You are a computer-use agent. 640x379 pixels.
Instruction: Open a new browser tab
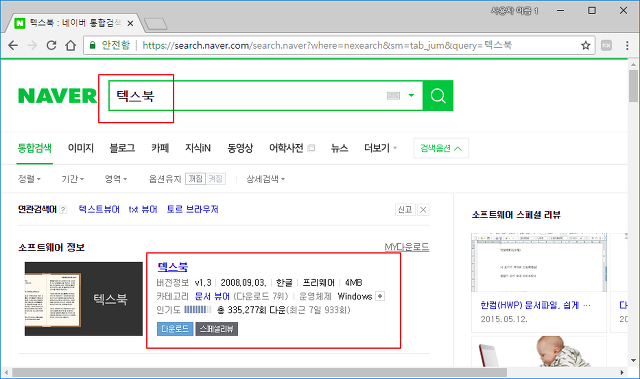(156, 24)
